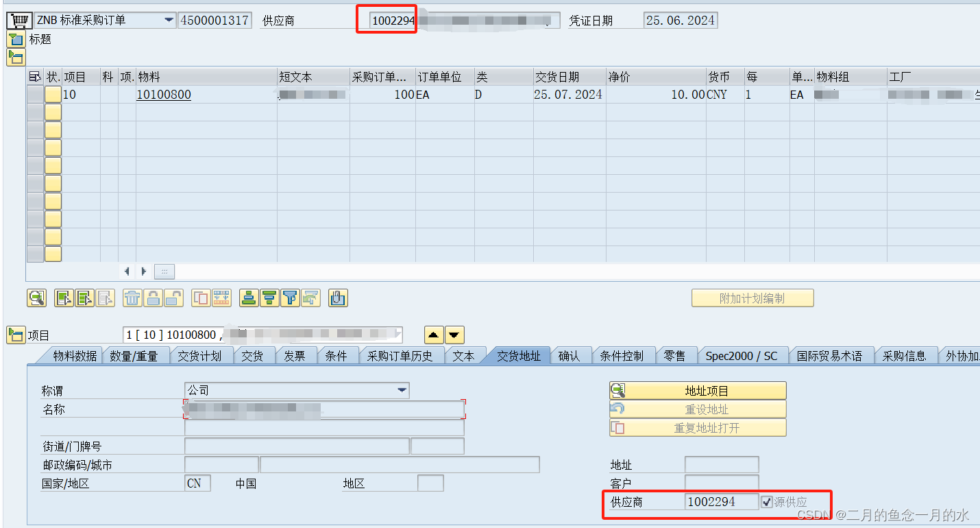Click the table scroll right arrow
The width and height of the screenshot is (980, 528).
pos(144,272)
